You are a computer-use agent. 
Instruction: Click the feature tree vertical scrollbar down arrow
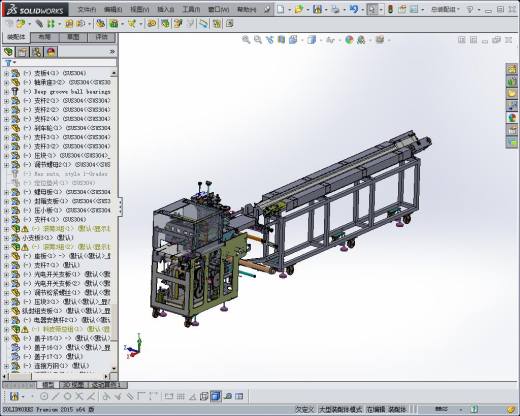point(114,369)
